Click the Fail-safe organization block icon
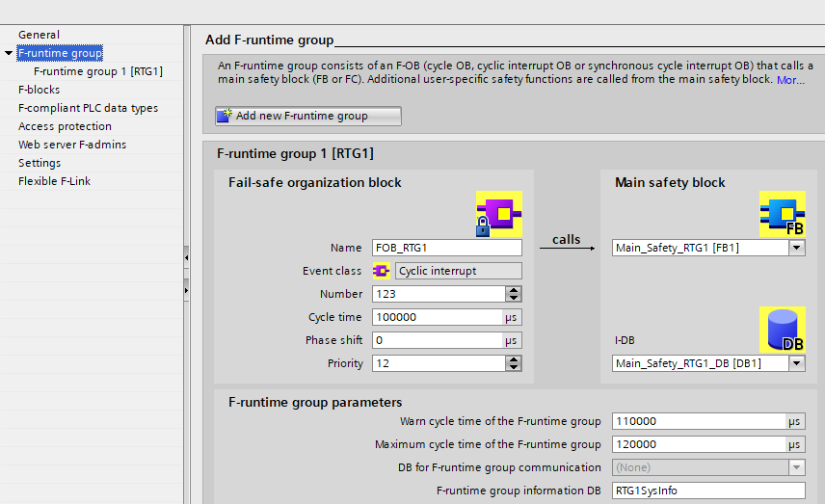This screenshot has width=825, height=504. (x=498, y=213)
